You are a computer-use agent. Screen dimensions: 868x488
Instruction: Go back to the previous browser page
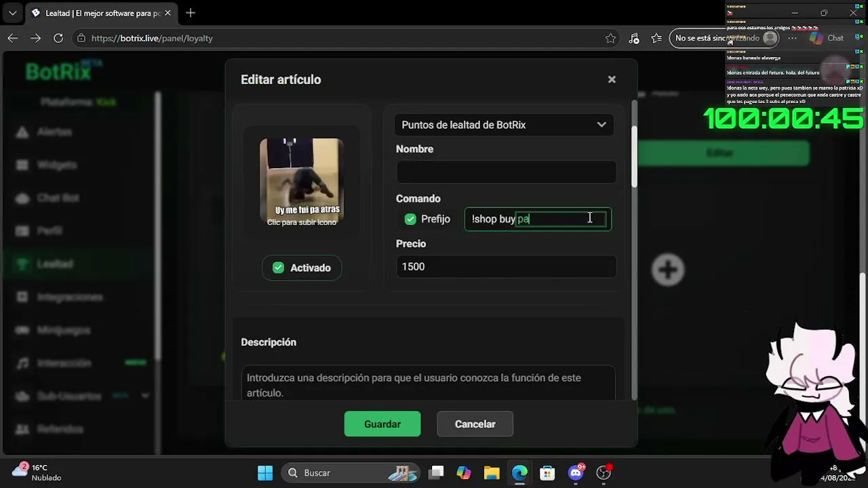[x=13, y=38]
